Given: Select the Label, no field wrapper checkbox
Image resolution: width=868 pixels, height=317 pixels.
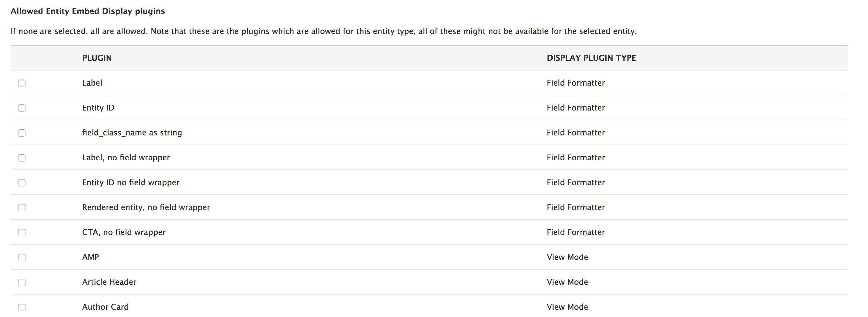Looking at the screenshot, I should point(22,158).
